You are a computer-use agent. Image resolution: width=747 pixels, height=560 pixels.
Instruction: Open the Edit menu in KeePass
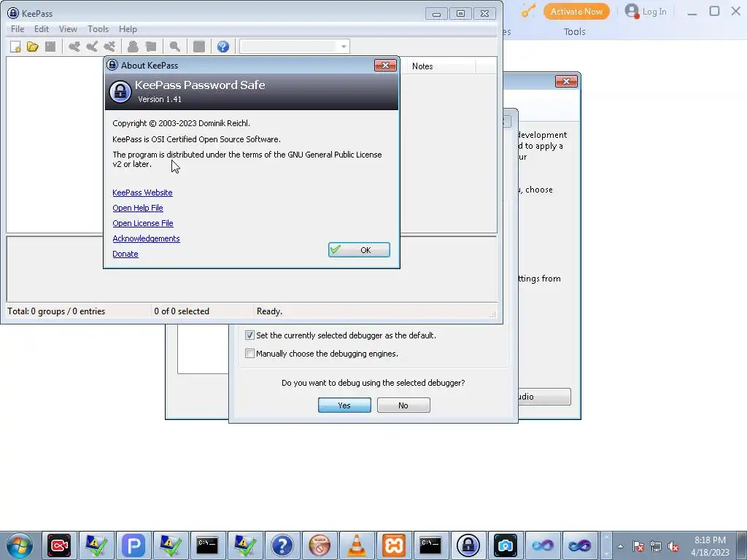[42, 29]
